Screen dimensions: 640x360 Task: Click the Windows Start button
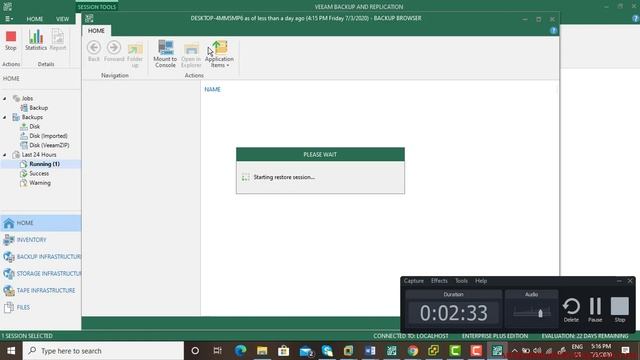11,351
